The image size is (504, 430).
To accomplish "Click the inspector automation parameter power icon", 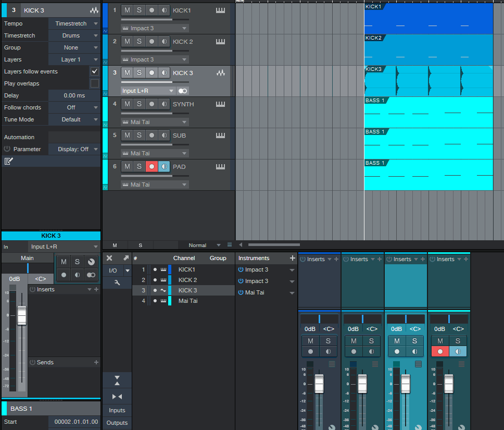I will coord(7,149).
